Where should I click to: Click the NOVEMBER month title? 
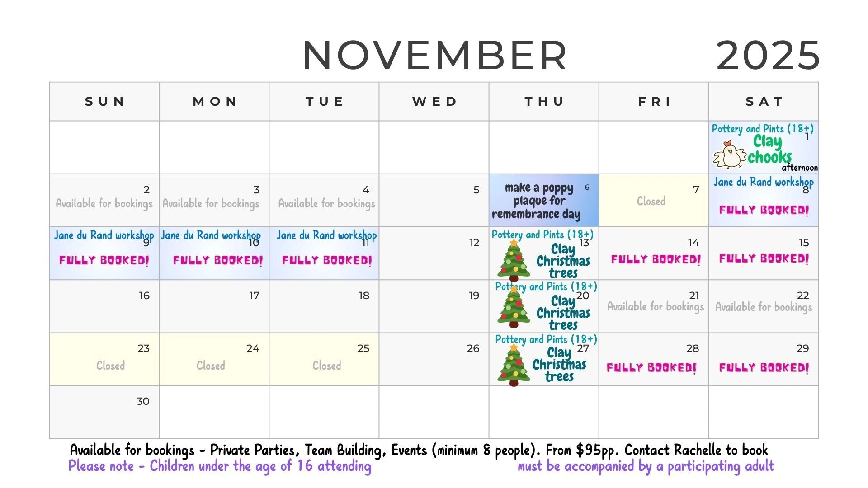(434, 55)
